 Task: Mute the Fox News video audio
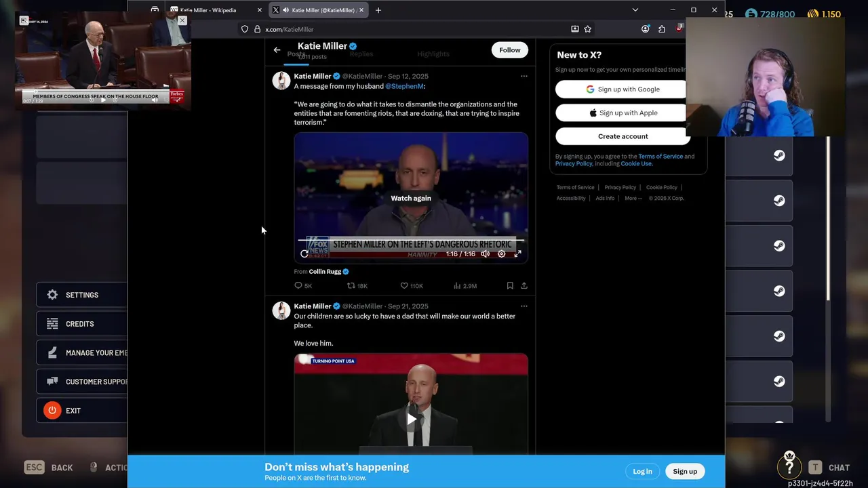point(485,254)
